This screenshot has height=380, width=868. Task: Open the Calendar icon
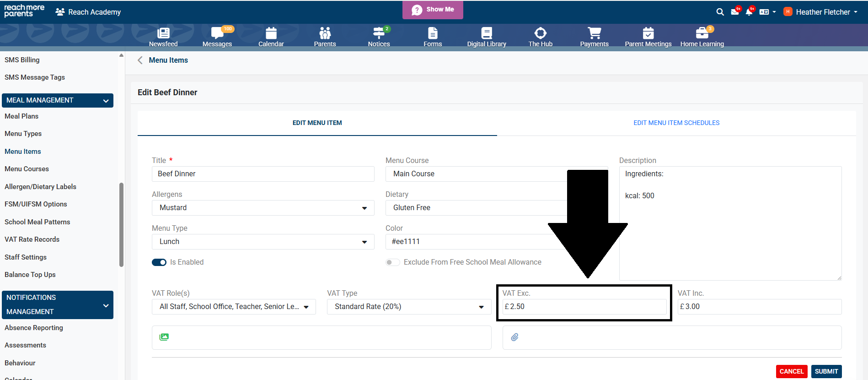tap(271, 33)
